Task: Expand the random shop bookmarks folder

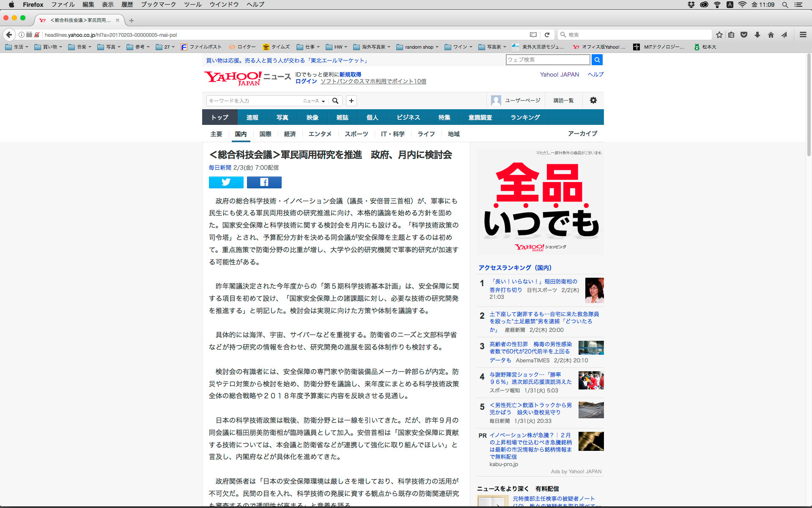Action: coord(418,47)
